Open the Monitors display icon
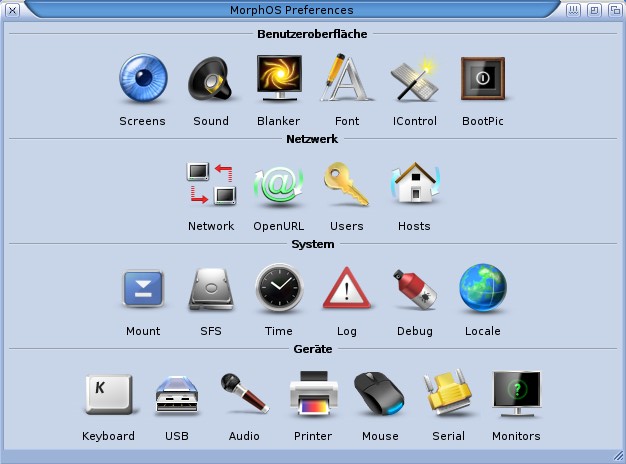Screen dimensions: 626x464 (x=517, y=394)
